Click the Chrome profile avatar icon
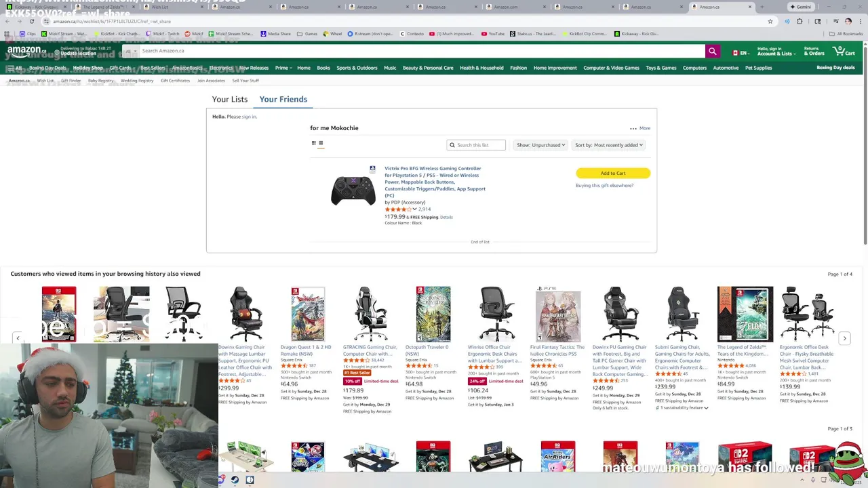868x488 pixels. [x=848, y=22]
